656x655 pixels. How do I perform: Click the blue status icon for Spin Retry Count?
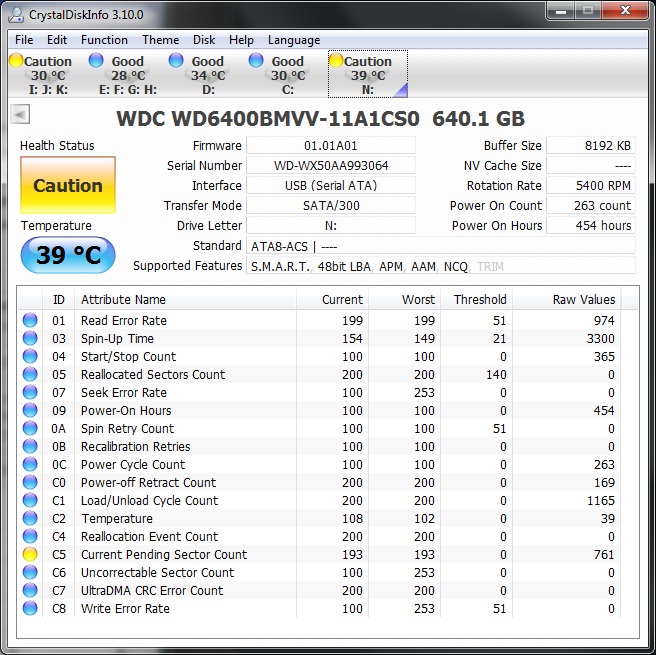tap(30, 428)
